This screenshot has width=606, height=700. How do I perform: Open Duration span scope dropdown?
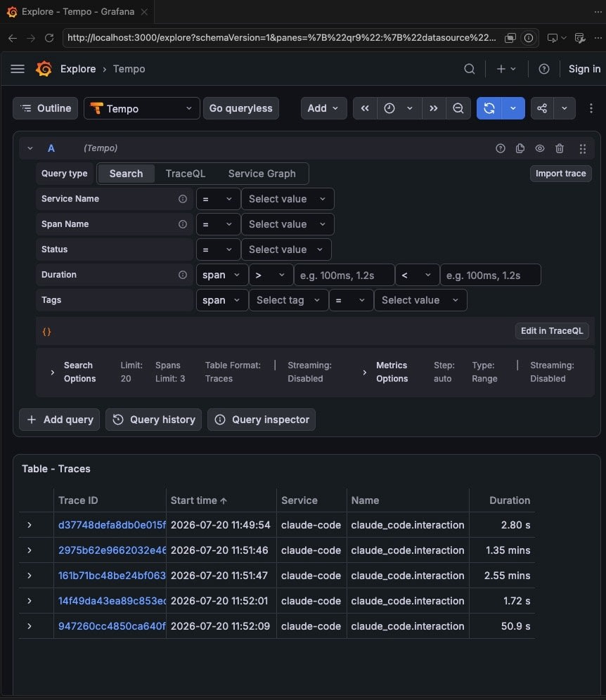pyautogui.click(x=221, y=275)
